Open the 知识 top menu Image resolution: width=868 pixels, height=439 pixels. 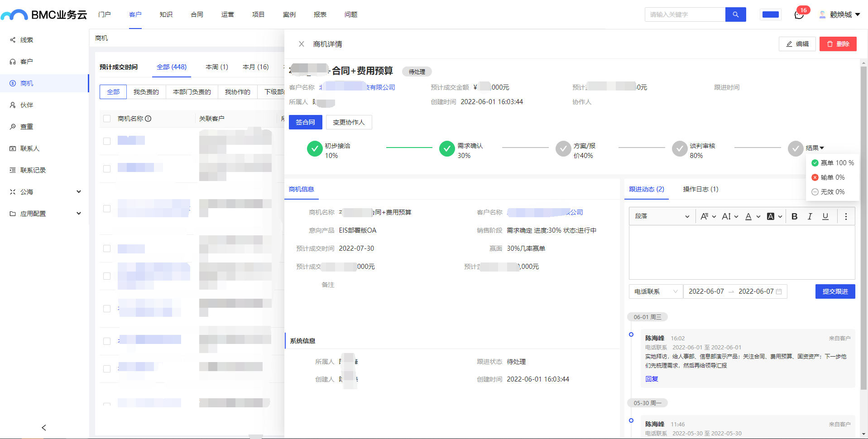coord(166,14)
